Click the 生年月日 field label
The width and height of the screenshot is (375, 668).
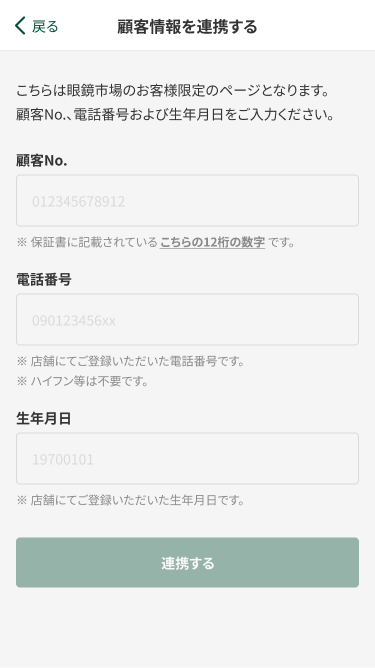tap(43, 418)
